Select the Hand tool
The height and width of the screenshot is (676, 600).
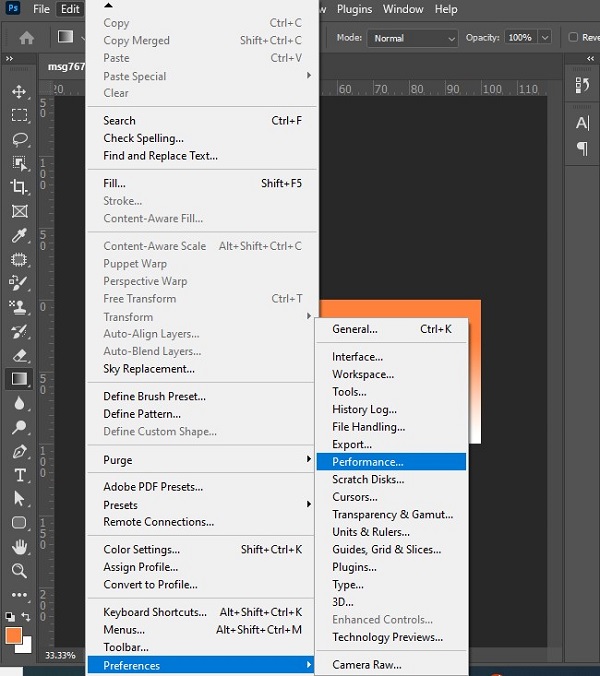click(x=19, y=547)
